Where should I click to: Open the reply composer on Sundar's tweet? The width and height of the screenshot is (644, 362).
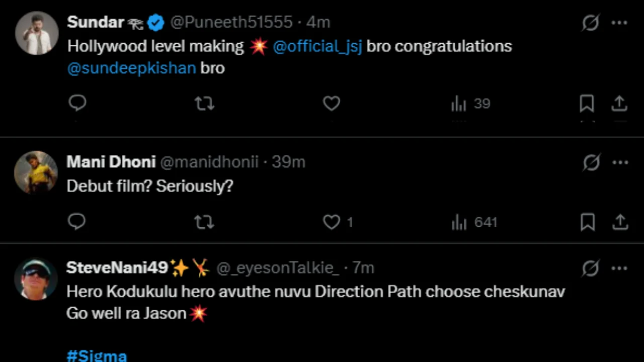[x=77, y=103]
